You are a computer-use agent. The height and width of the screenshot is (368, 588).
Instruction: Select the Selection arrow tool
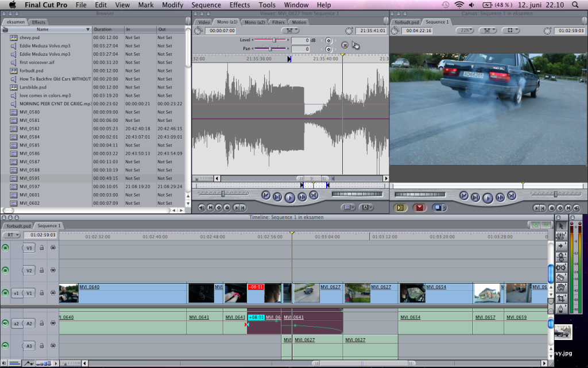click(561, 225)
